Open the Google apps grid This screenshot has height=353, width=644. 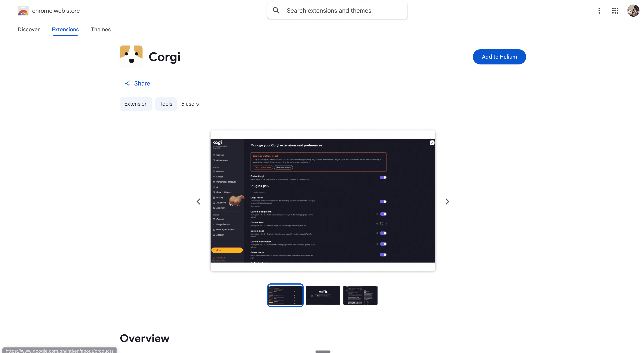click(x=615, y=10)
